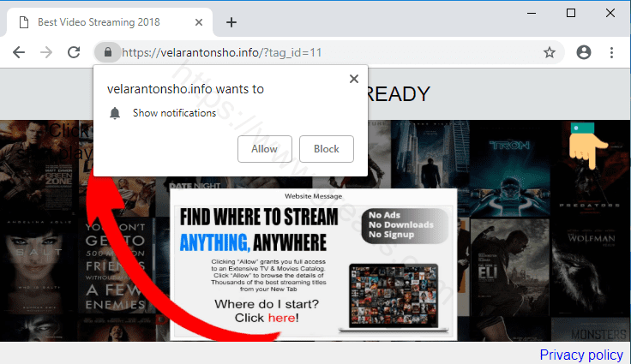
Task: Bookmark this page with the star
Action: click(550, 52)
